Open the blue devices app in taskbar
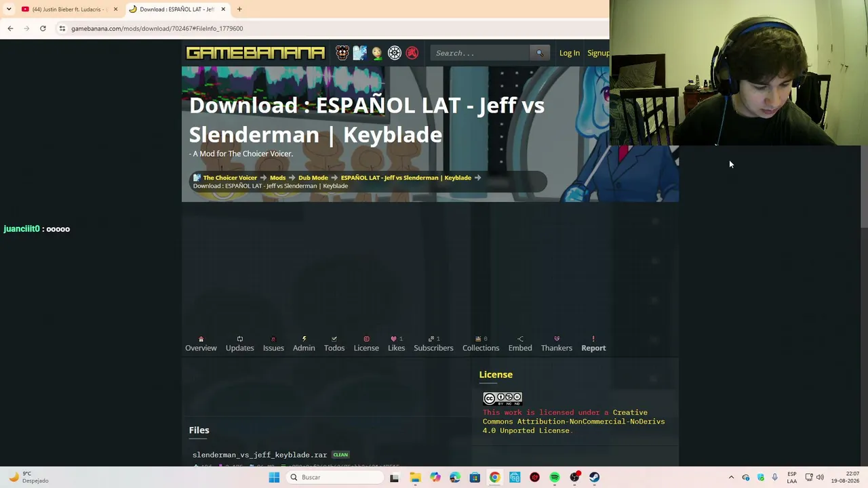 pyautogui.click(x=515, y=477)
